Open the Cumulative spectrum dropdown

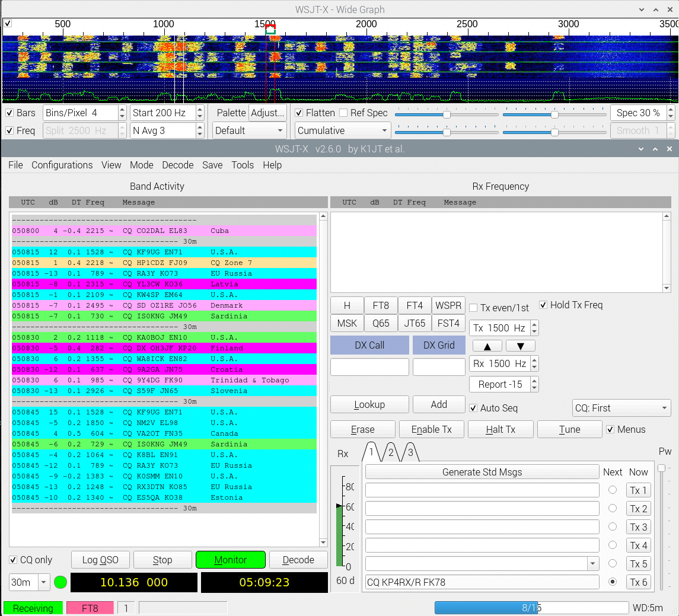point(343,131)
